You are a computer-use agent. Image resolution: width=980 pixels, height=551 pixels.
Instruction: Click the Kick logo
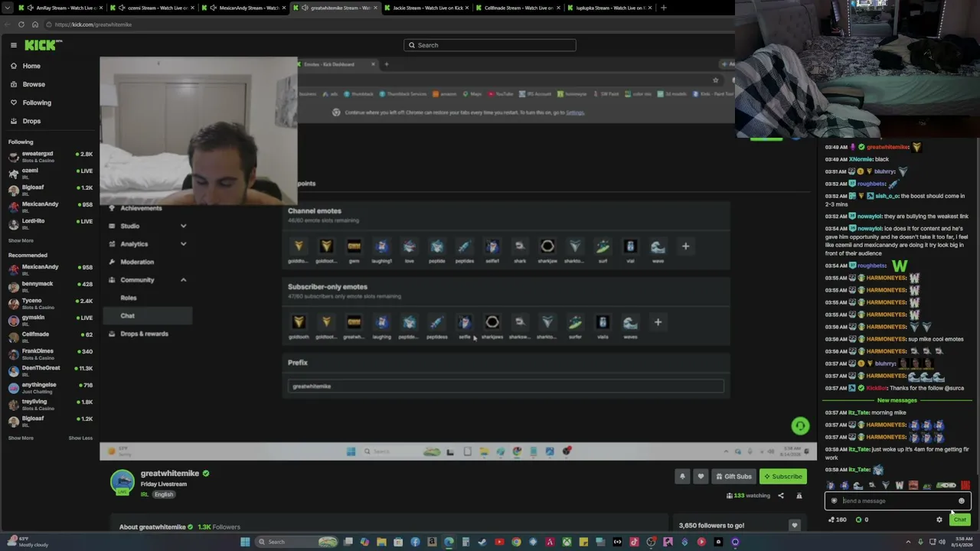[x=40, y=45]
